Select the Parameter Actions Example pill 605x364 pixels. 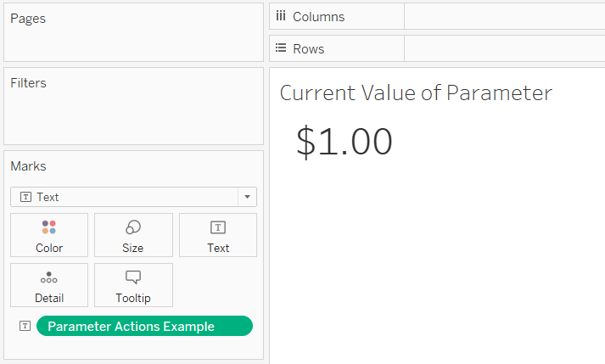point(144,326)
